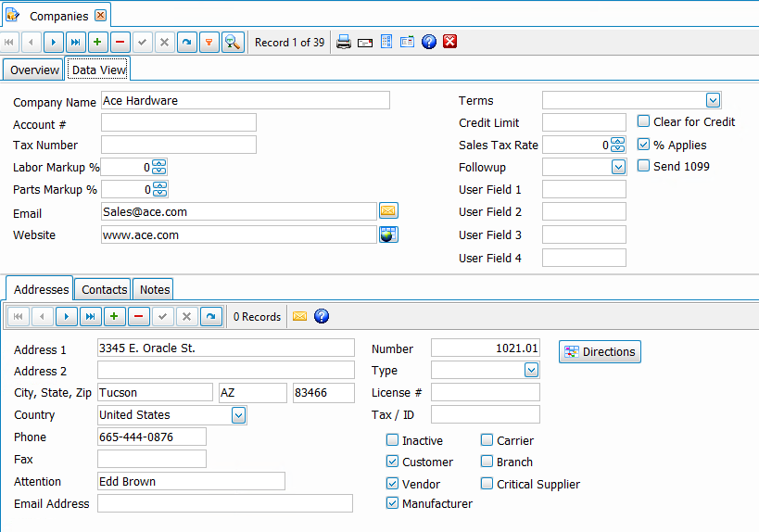The height and width of the screenshot is (532, 759).
Task: Open help from the main toolbar
Action: click(x=429, y=42)
